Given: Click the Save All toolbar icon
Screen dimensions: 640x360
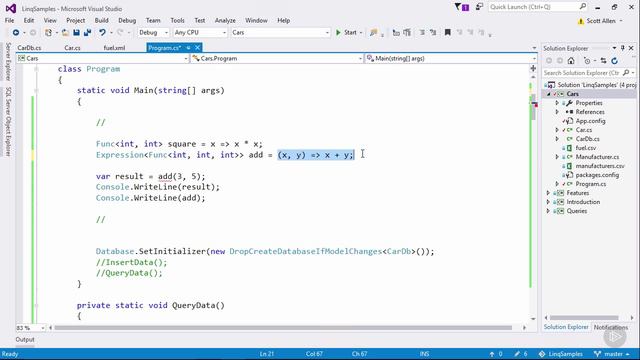Looking at the screenshot, I should click(x=87, y=33).
